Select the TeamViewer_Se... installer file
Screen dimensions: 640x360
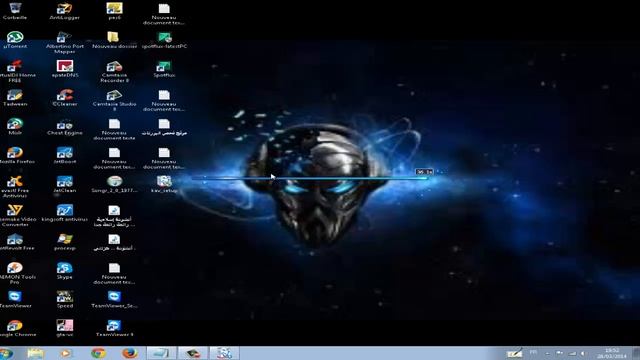114,299
